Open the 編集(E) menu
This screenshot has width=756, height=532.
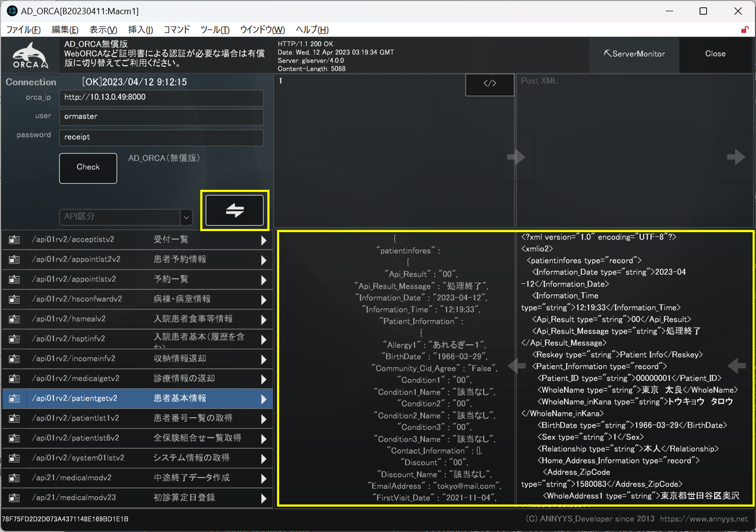point(65,30)
